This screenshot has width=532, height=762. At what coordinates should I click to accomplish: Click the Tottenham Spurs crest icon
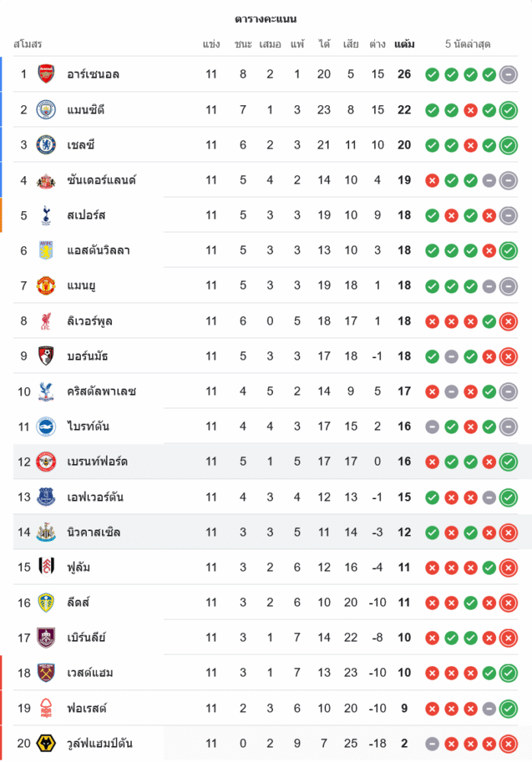click(x=46, y=215)
